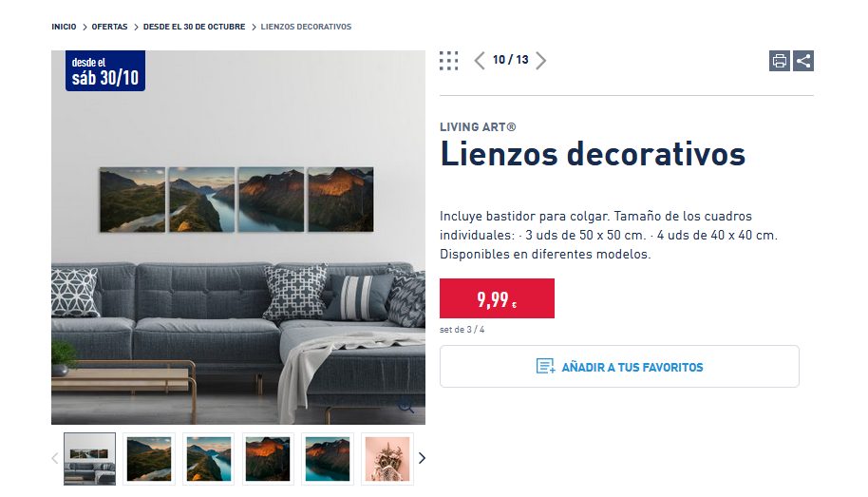Click the print page icon
This screenshot has height=497, width=868.
(x=780, y=61)
